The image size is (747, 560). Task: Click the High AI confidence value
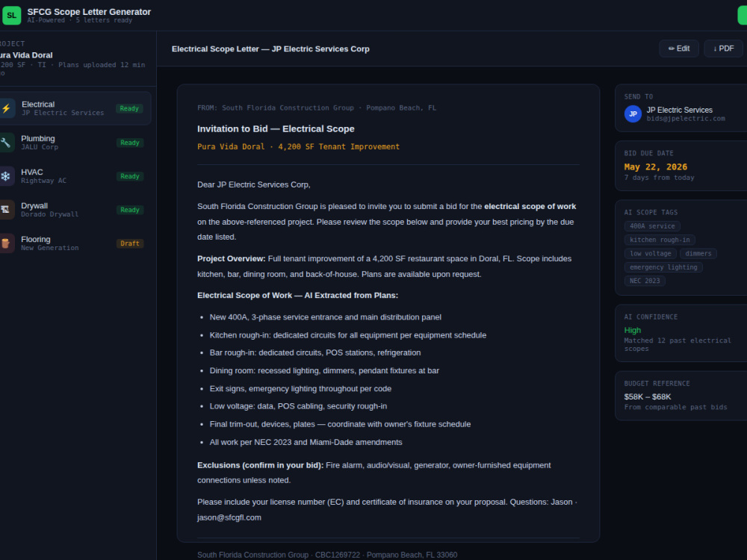pyautogui.click(x=632, y=331)
